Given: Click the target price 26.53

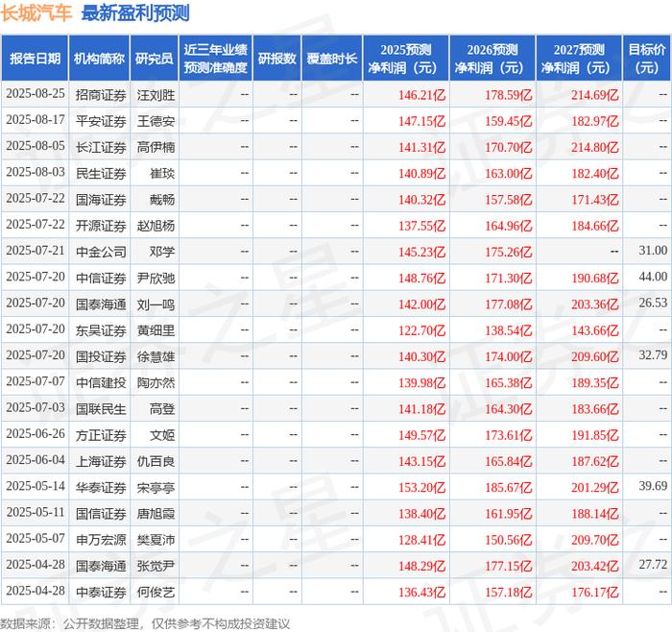Looking at the screenshot, I should pyautogui.click(x=653, y=303).
